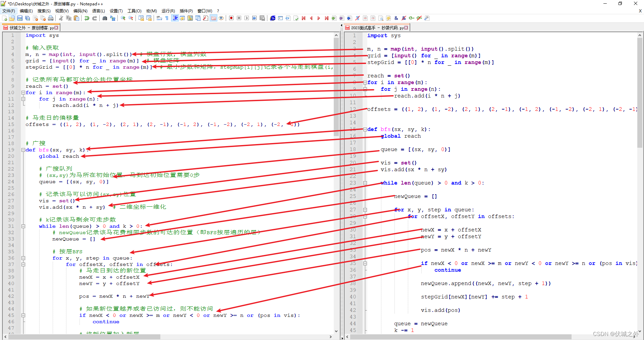Click left pane vertical scrollbar thumb
Image resolution: width=644 pixels, height=340 pixels.
(x=336, y=87)
